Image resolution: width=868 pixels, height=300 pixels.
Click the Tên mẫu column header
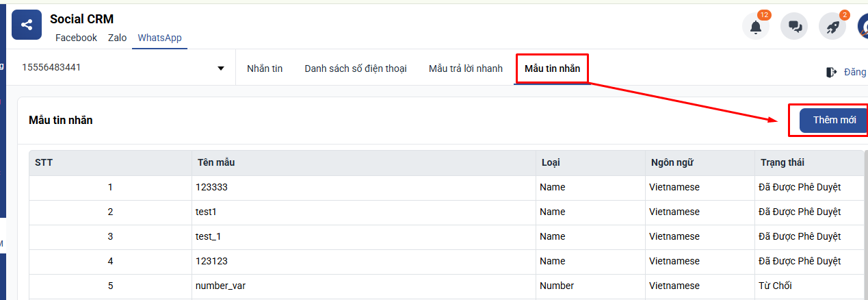click(x=216, y=162)
